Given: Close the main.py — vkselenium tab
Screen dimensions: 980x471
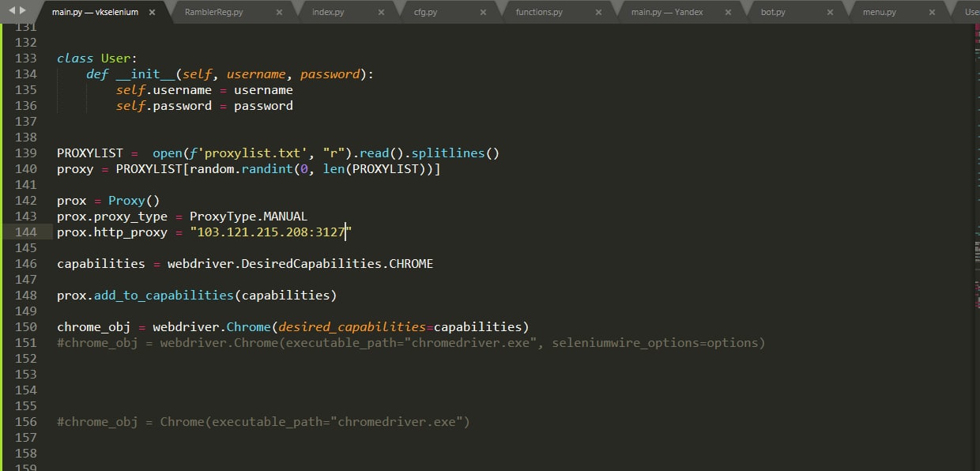Looking at the screenshot, I should click(152, 13).
